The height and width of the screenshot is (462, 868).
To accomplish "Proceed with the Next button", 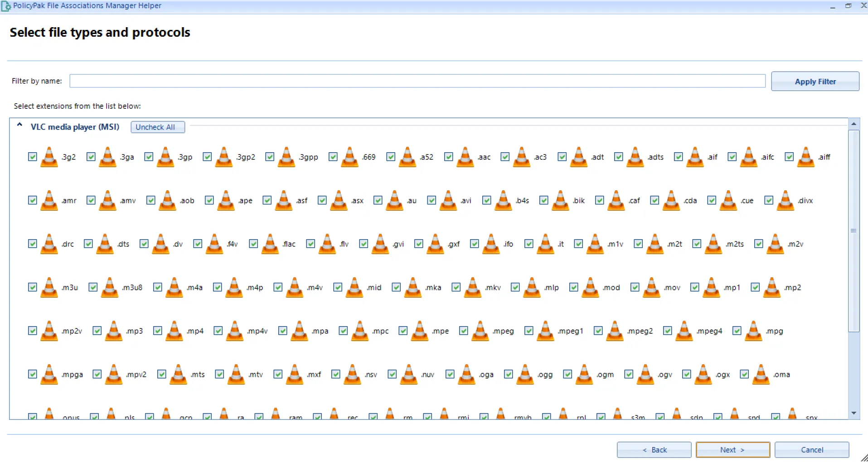I will pos(733,450).
